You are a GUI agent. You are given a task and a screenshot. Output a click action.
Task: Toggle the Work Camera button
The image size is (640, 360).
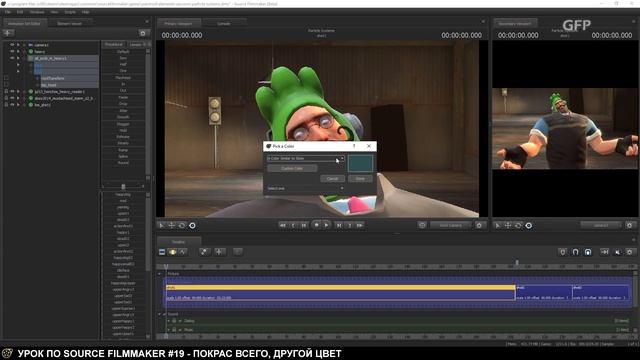(450, 225)
